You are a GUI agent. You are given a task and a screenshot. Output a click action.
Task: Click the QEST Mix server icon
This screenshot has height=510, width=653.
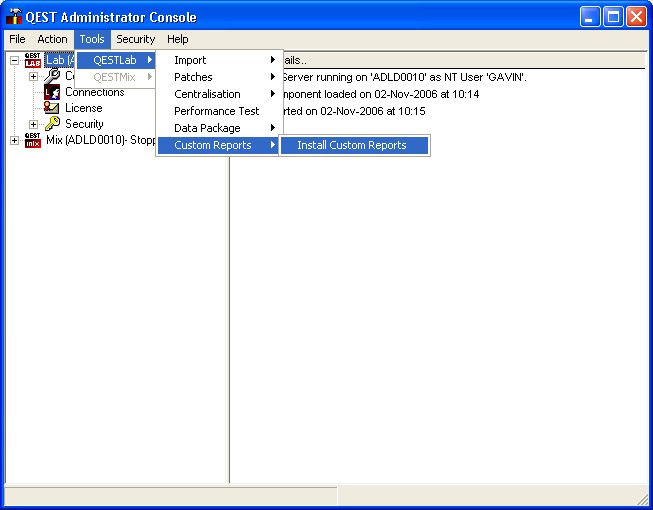33,140
